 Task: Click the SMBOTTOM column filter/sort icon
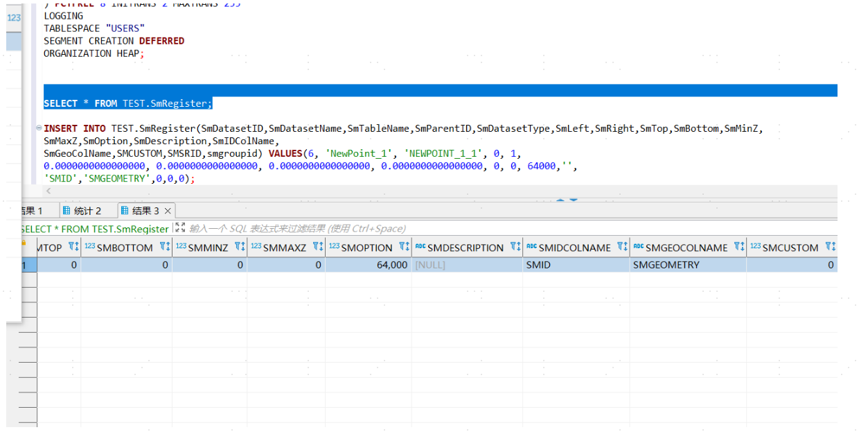coord(164,247)
